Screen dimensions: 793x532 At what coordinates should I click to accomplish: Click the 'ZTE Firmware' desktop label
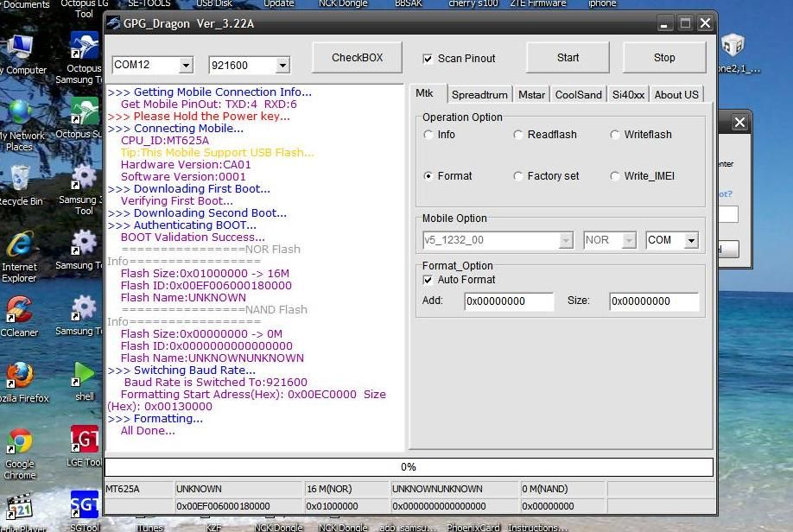click(538, 3)
